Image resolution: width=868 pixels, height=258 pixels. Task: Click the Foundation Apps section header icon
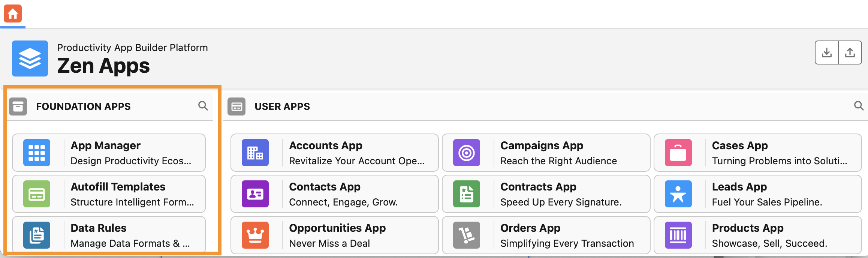(18, 106)
